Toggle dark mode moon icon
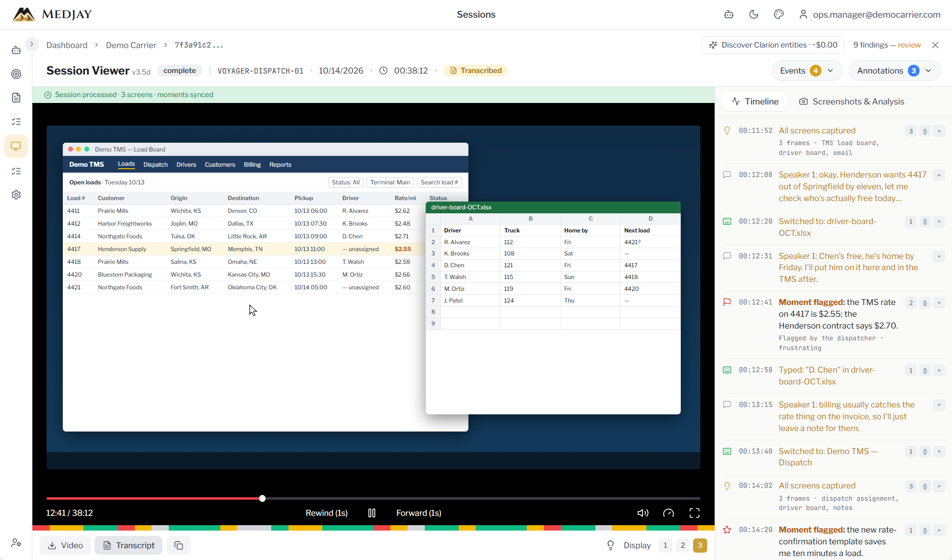This screenshot has height=560, width=952. [754, 14]
